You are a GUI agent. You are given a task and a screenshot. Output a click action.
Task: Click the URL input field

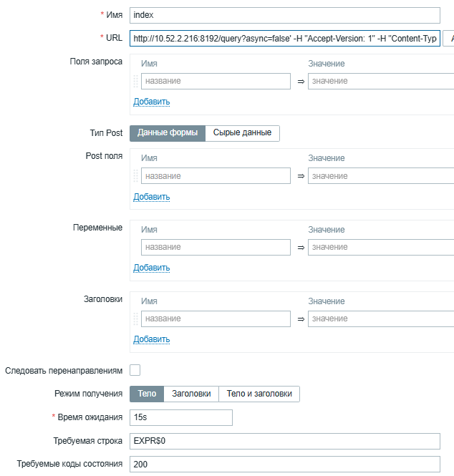coord(284,39)
